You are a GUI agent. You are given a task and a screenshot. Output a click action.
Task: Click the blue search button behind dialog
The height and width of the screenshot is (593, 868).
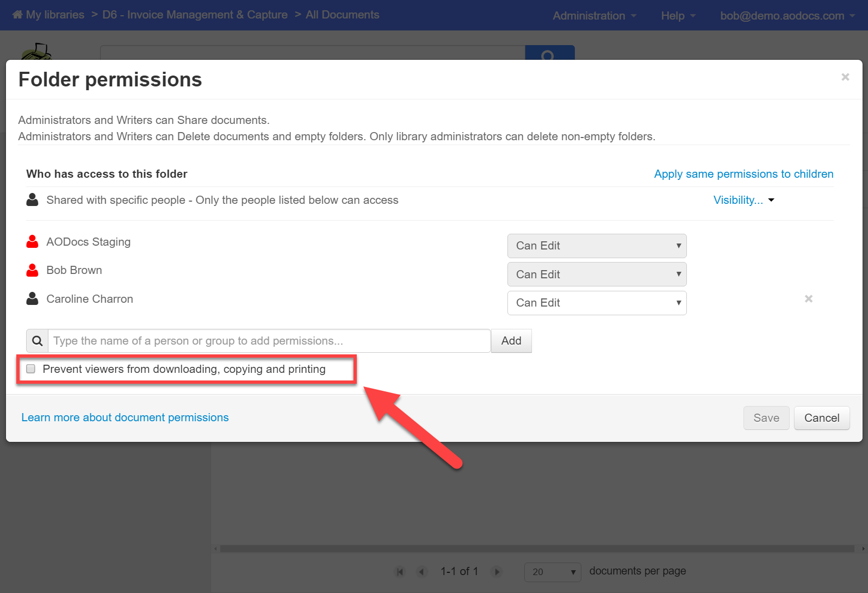[549, 53]
